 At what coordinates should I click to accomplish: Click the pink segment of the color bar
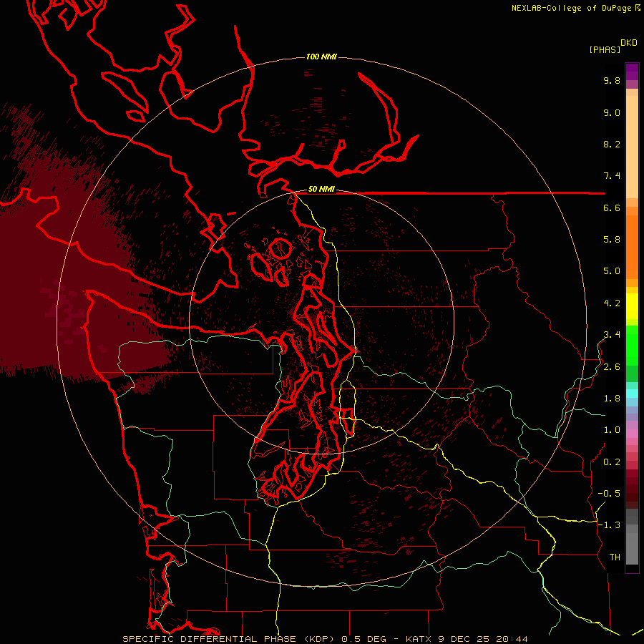pos(632,434)
